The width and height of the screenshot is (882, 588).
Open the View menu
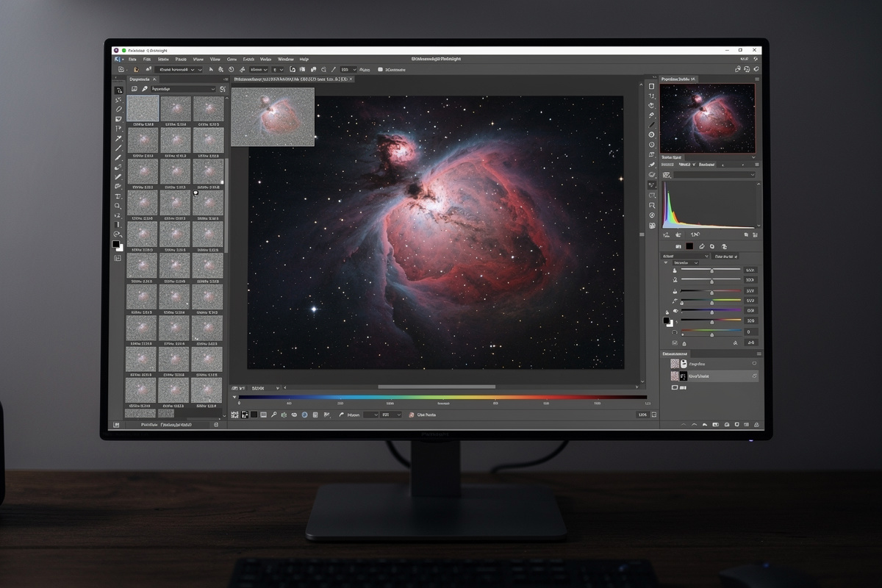point(215,59)
